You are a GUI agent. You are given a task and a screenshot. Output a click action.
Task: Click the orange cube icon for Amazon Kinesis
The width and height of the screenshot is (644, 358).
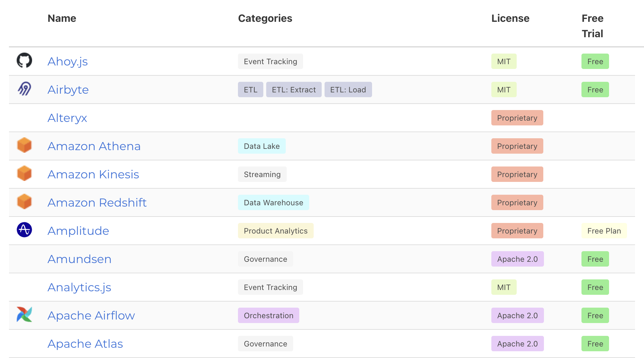[24, 173]
